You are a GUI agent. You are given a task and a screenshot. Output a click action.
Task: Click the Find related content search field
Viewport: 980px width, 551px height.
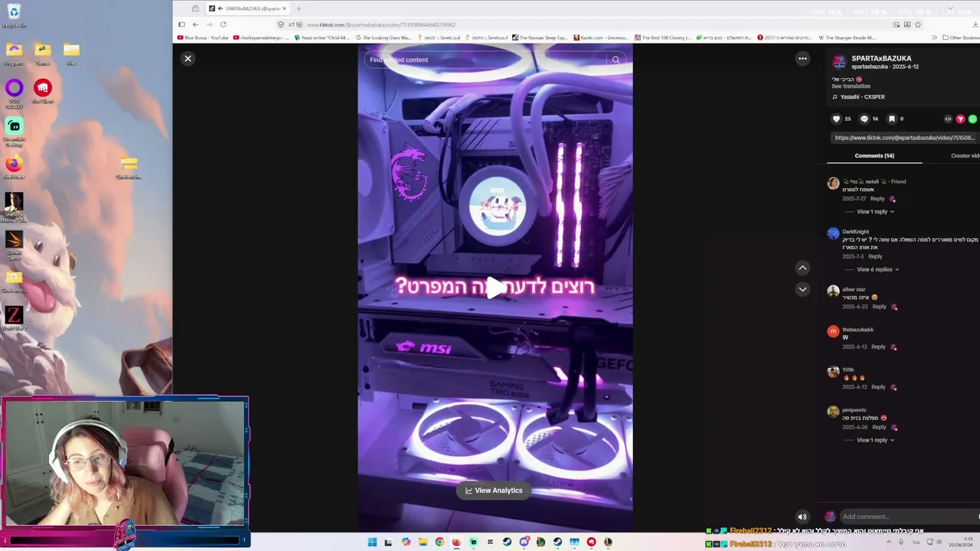tap(486, 60)
